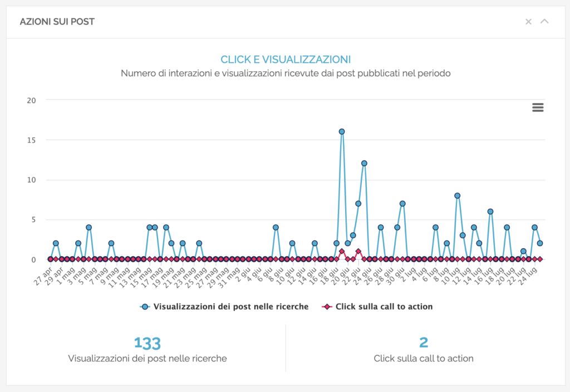Viewport: 570px width, 392px height.
Task: Click the data point with value 6
Action: [490, 212]
